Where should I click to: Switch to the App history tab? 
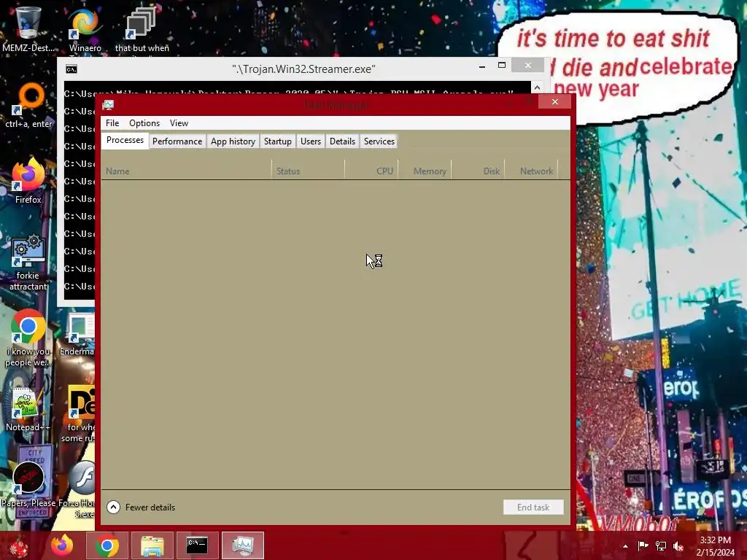(x=233, y=141)
